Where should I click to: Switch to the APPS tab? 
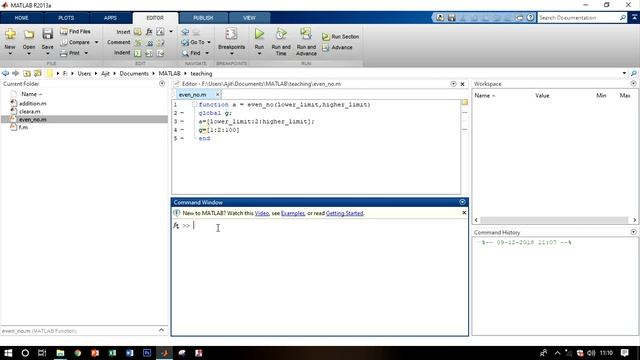click(x=110, y=18)
